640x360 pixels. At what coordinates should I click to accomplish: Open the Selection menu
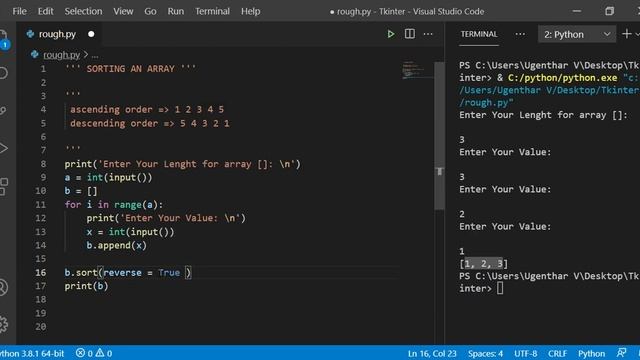tap(83, 11)
